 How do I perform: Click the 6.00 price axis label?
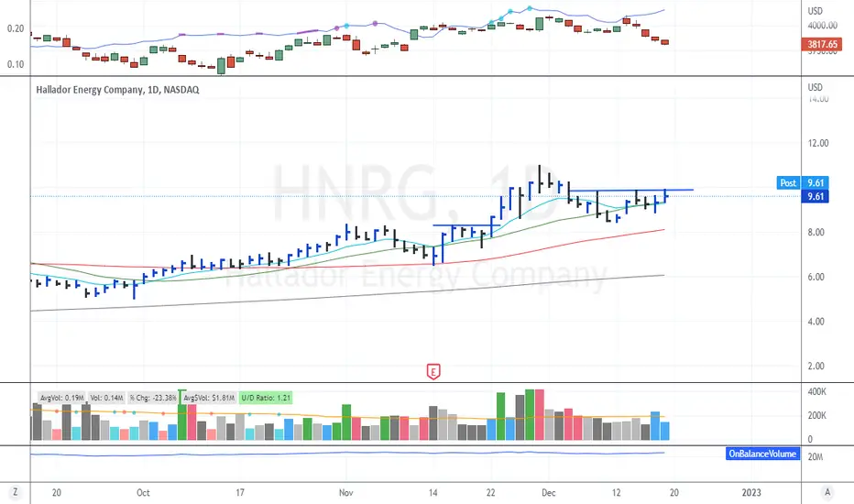pyautogui.click(x=816, y=277)
